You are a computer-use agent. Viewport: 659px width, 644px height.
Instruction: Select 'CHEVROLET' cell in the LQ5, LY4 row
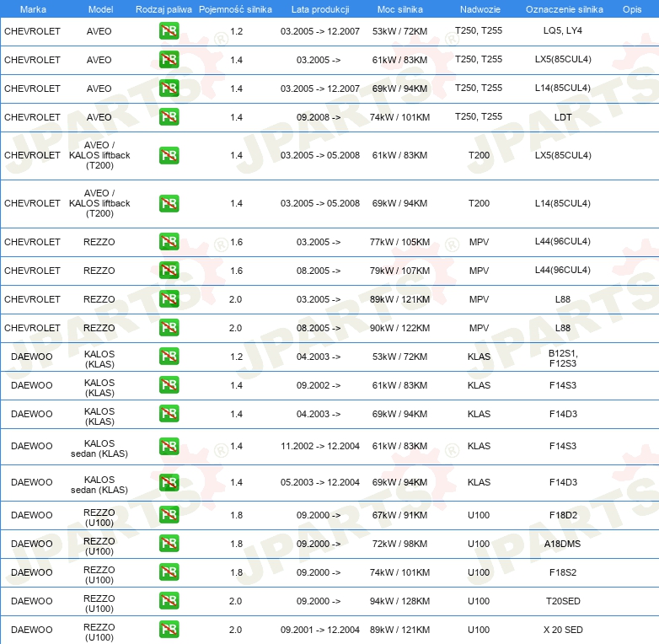(32, 31)
